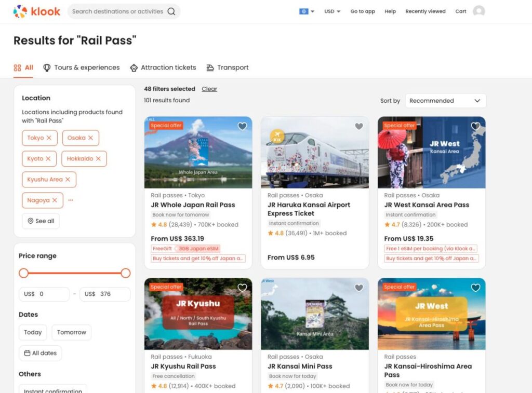The image size is (532, 393).
Task: Open the USD currency dropdown
Action: (x=332, y=11)
